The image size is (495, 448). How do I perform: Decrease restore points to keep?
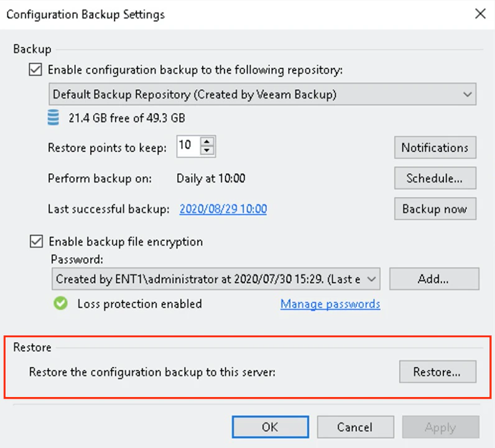pyautogui.click(x=207, y=151)
